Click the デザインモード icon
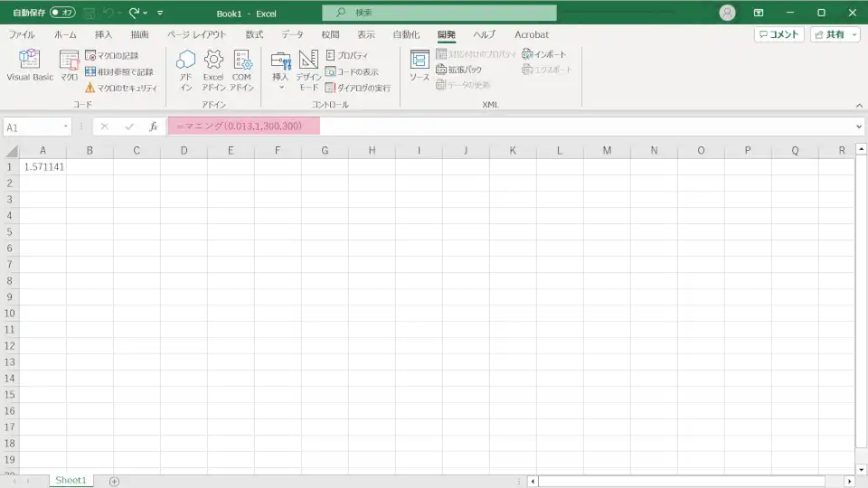 tap(308, 70)
